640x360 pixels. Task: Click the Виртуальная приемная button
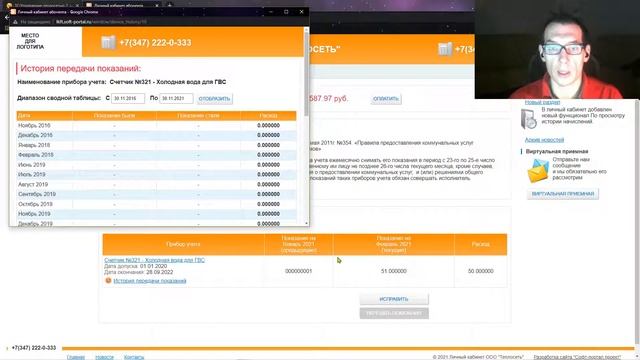pos(562,193)
